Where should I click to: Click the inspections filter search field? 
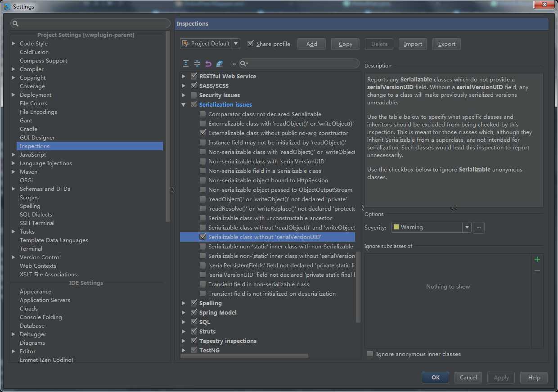click(x=299, y=64)
